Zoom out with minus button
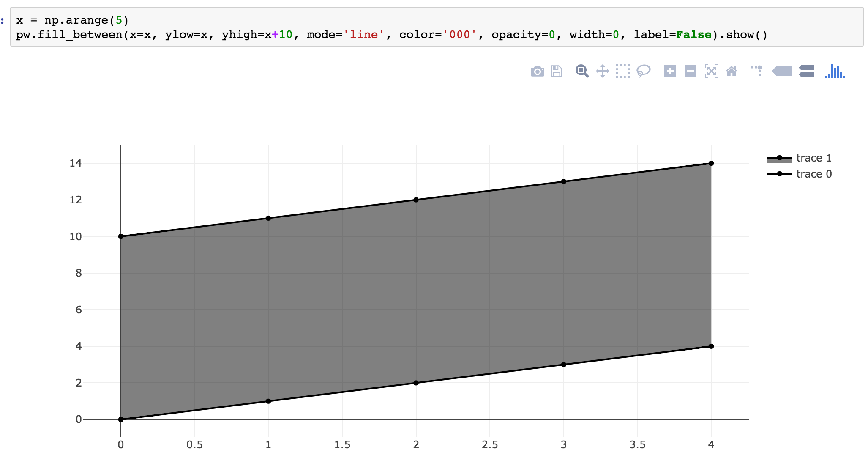The width and height of the screenshot is (868, 466). (690, 71)
